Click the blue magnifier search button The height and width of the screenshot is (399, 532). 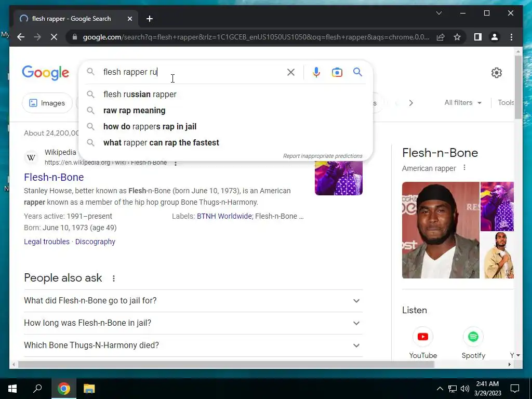357,72
